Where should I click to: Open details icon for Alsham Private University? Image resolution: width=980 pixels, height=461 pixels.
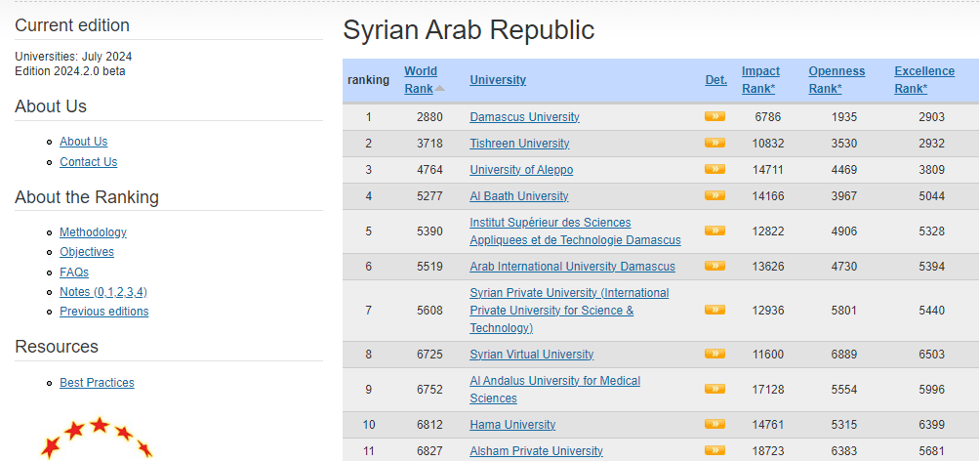coord(715,450)
